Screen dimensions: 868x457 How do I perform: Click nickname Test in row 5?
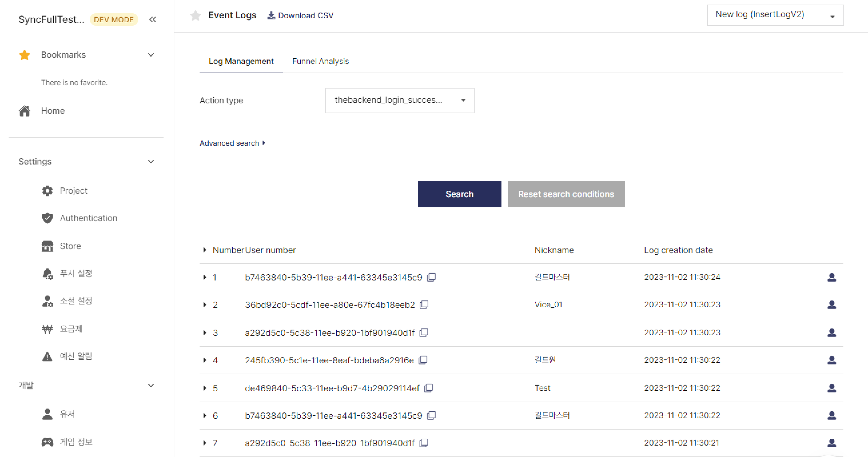[x=542, y=388]
